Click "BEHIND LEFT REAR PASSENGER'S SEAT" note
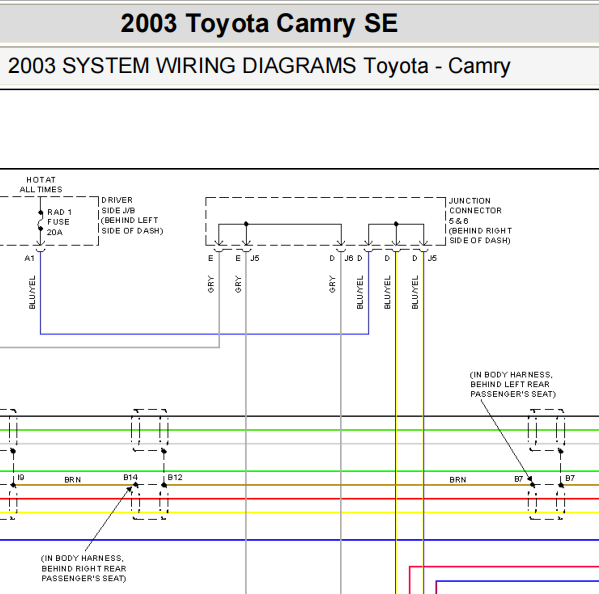 [x=512, y=384]
